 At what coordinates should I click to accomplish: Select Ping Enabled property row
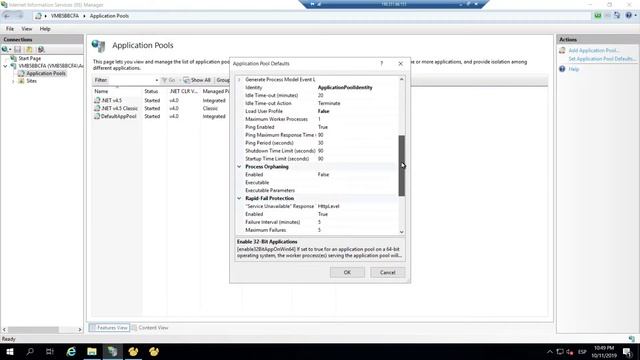coord(317,127)
